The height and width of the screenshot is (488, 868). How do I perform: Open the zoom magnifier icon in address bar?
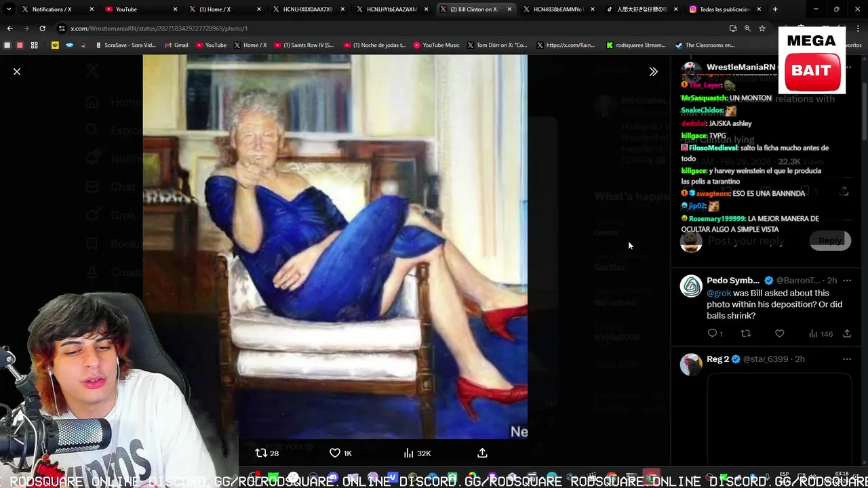(x=747, y=28)
